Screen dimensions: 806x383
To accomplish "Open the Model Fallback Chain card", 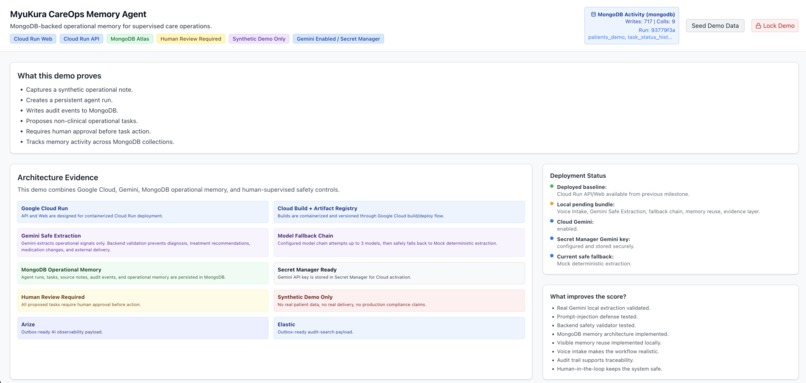I will tap(399, 243).
